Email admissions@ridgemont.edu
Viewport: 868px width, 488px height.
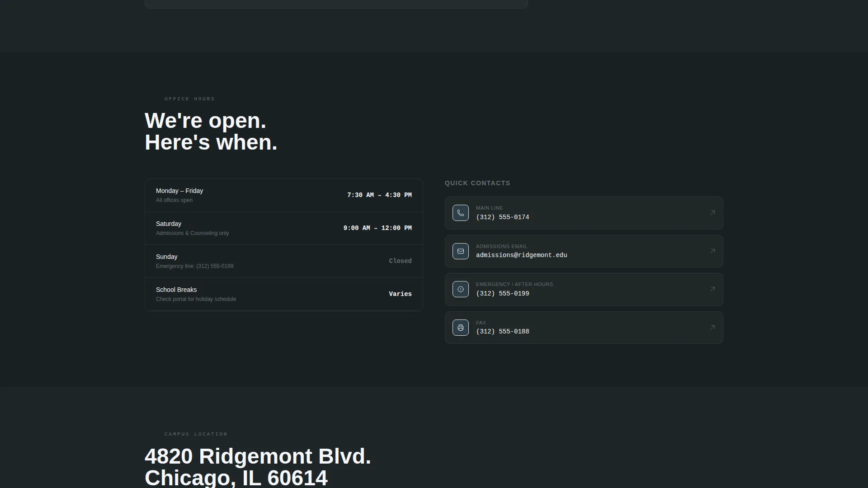pos(521,255)
